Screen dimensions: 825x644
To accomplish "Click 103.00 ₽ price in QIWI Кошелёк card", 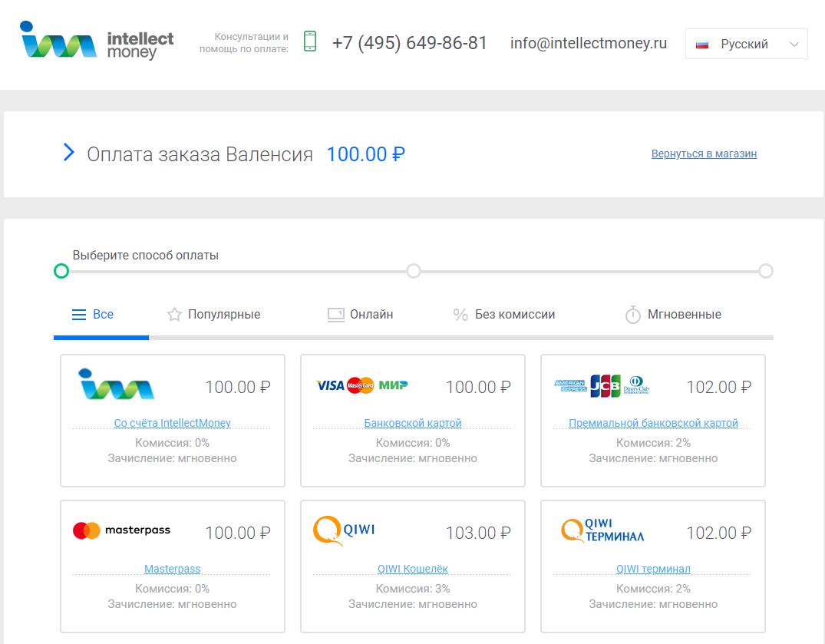I will coord(478,533).
